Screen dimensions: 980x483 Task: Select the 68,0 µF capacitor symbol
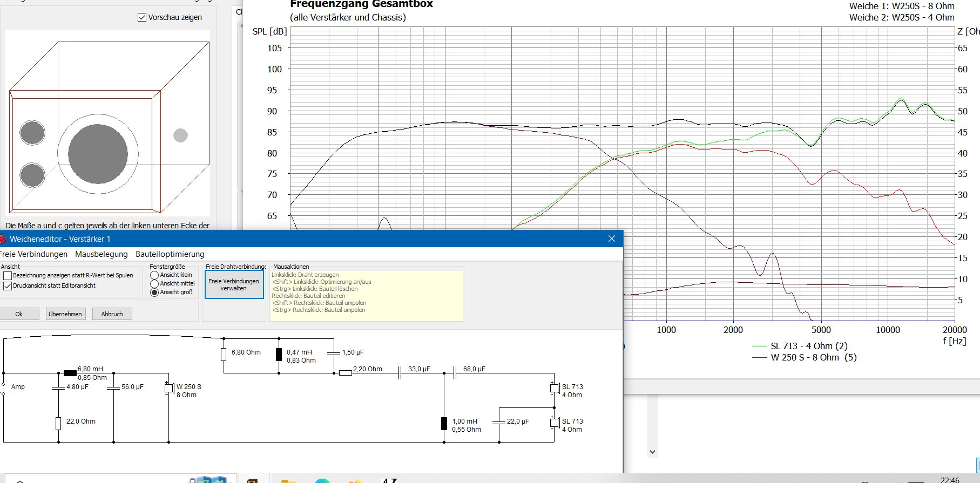[x=455, y=373]
